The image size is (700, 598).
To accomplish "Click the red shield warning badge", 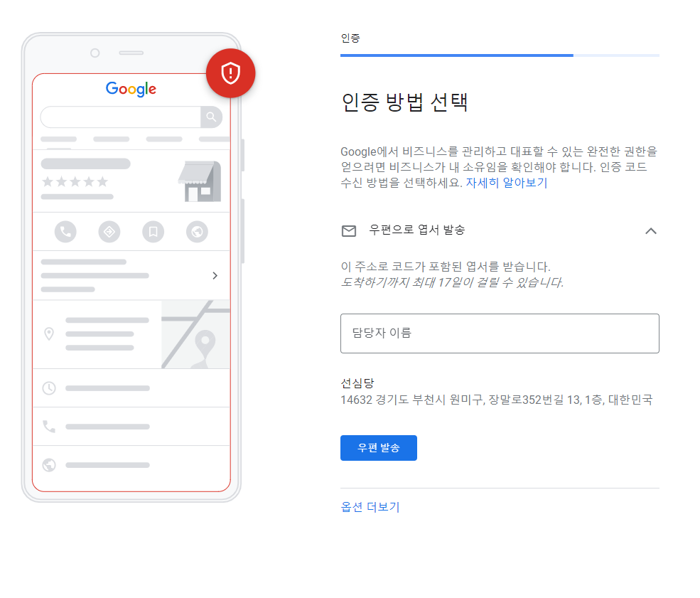I will point(230,73).
